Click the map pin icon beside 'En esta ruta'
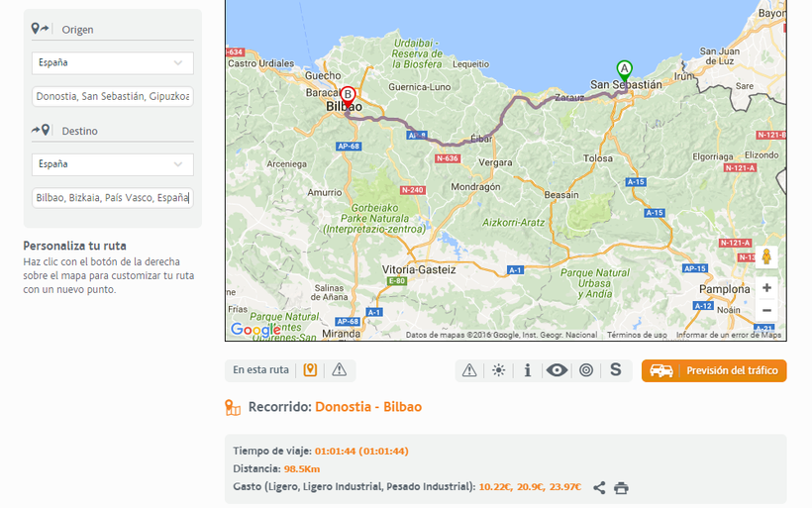Image resolution: width=812 pixels, height=508 pixels. [x=310, y=370]
